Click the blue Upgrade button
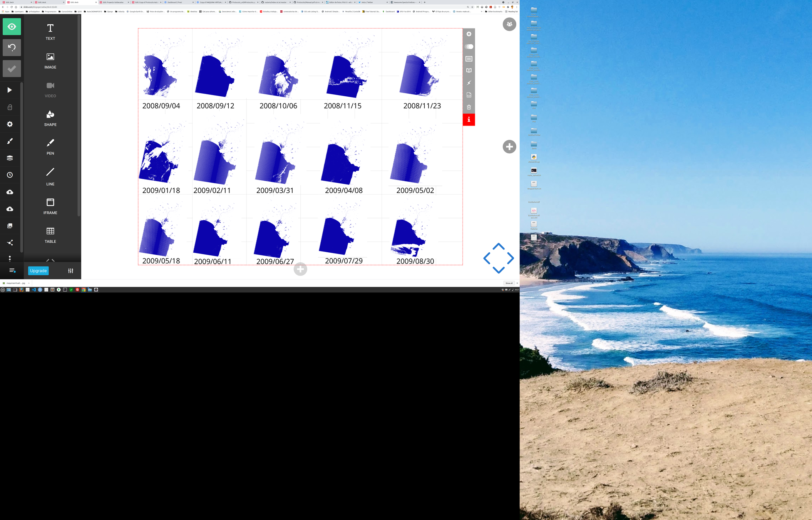The image size is (812, 520). 39,271
